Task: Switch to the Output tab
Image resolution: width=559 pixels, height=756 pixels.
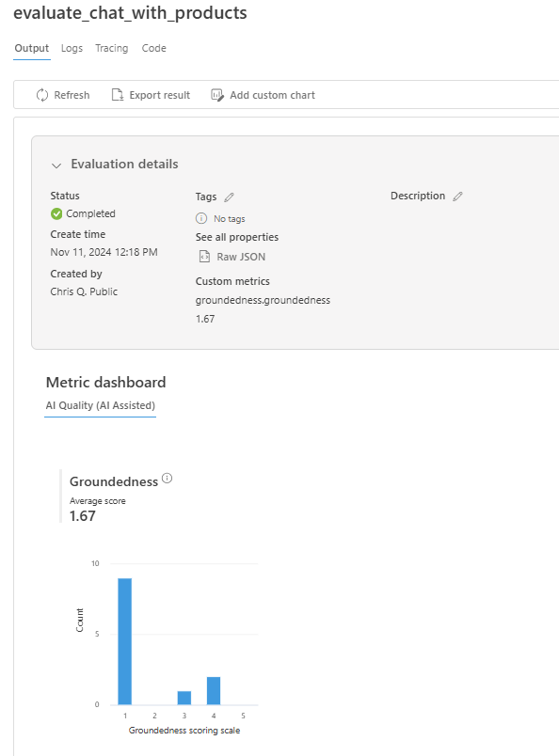Action: click(32, 48)
